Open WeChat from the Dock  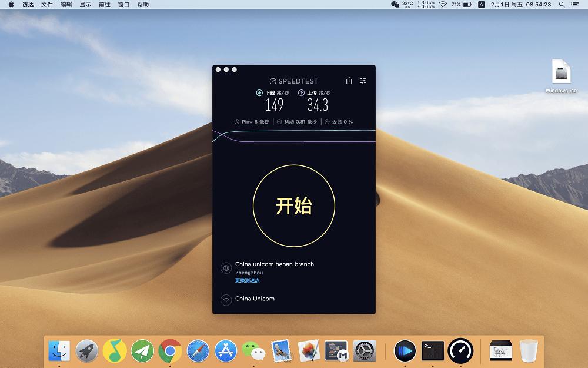coord(254,350)
